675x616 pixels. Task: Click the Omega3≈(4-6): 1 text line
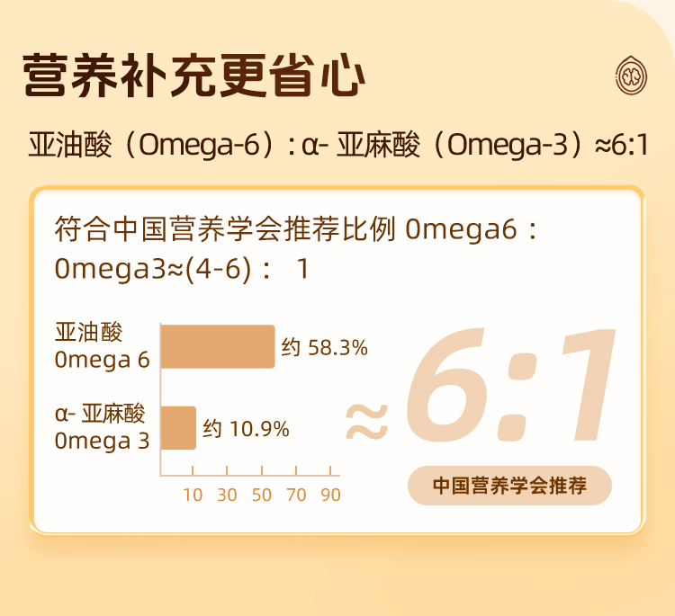click(x=182, y=269)
